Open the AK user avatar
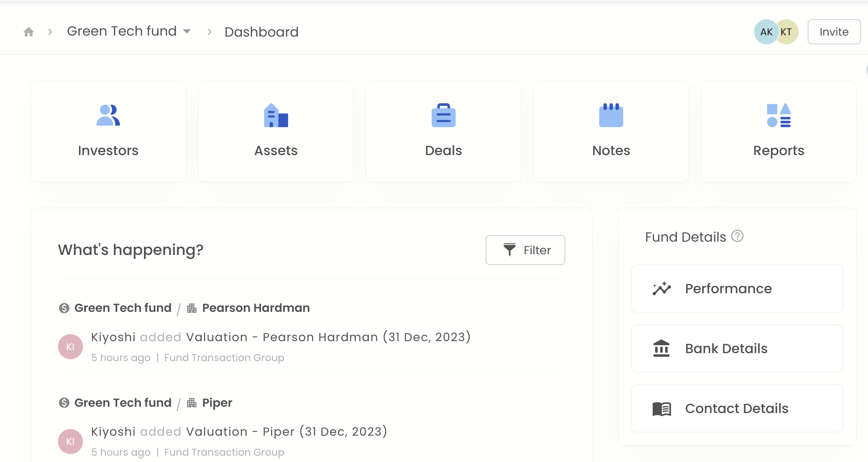This screenshot has width=868, height=462. 766,32
